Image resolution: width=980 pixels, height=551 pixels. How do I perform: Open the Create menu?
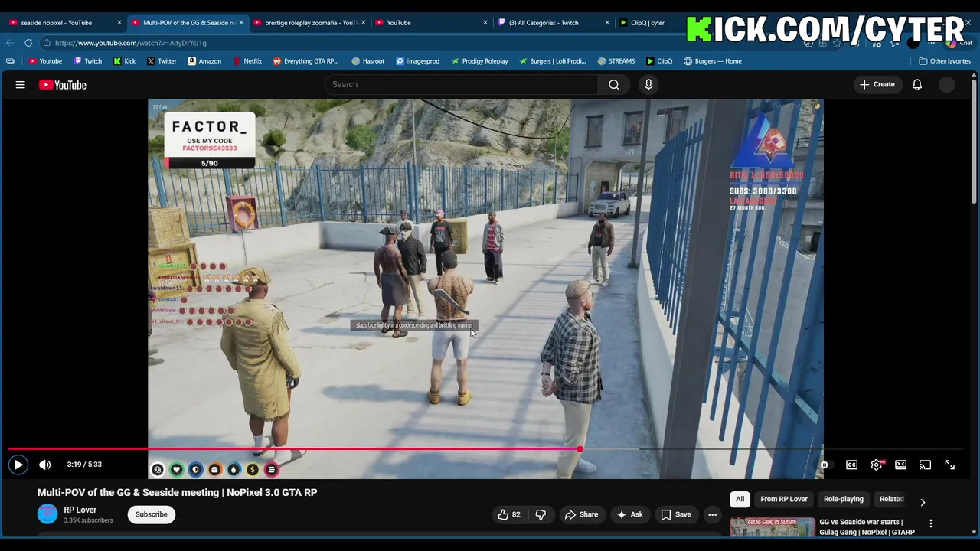[x=877, y=84]
